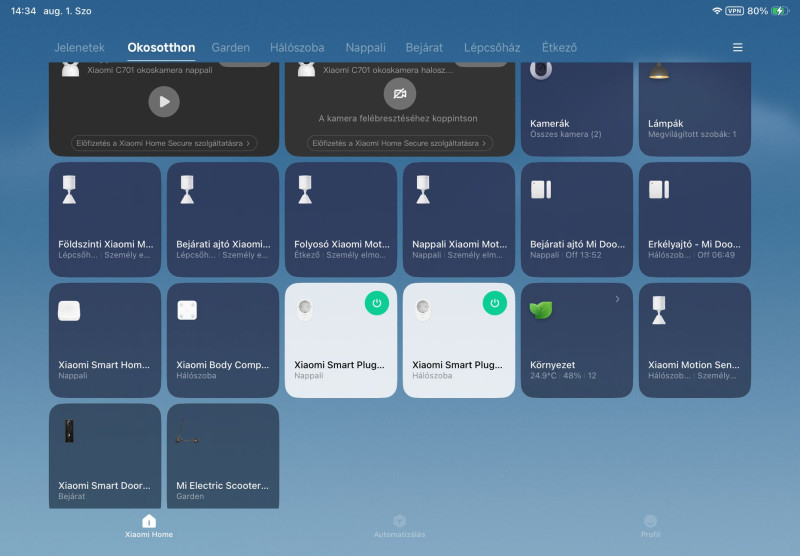Tap the '24.9°C | 48% | 12' readings
This screenshot has width=800, height=556.
pos(563,375)
